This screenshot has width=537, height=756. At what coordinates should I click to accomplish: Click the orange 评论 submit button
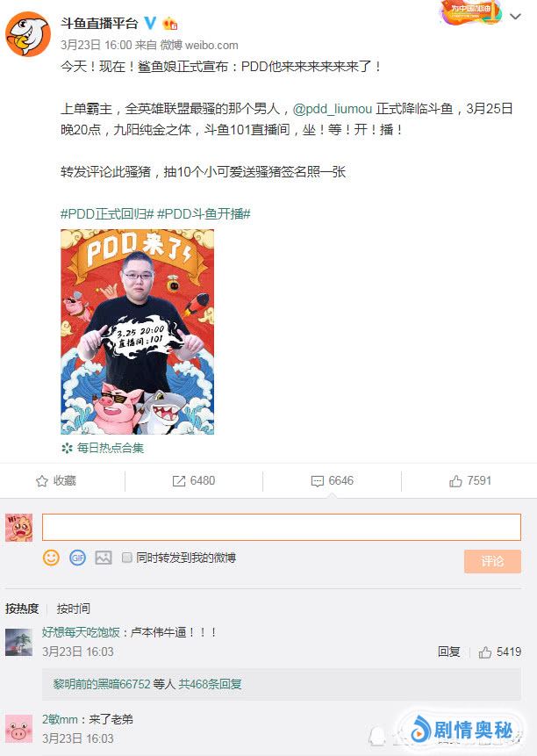(492, 561)
